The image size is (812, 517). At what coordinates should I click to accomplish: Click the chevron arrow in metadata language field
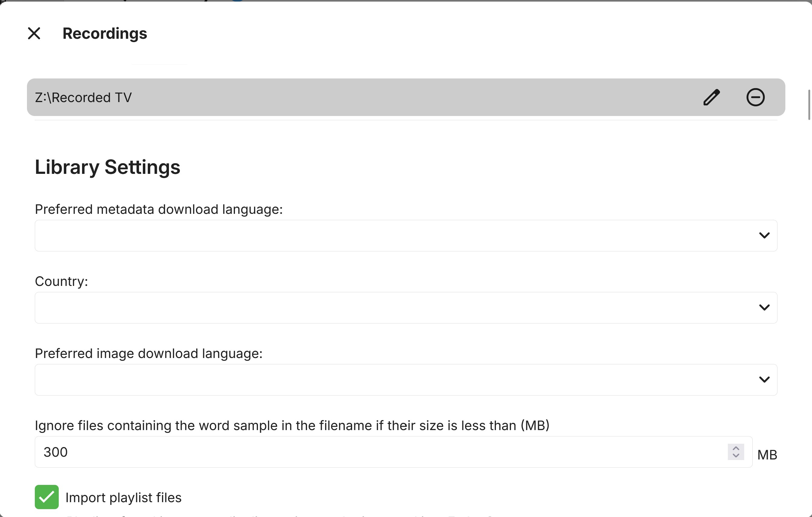point(764,235)
